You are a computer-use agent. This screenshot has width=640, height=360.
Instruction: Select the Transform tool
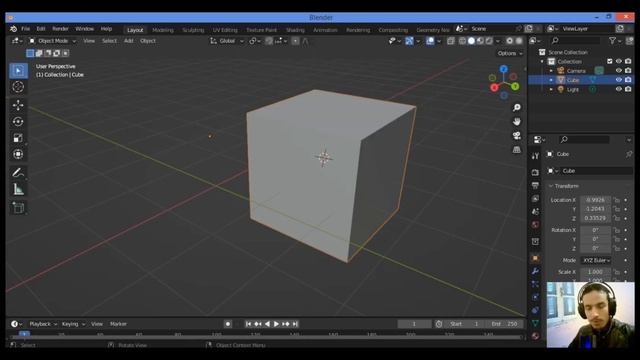18,154
